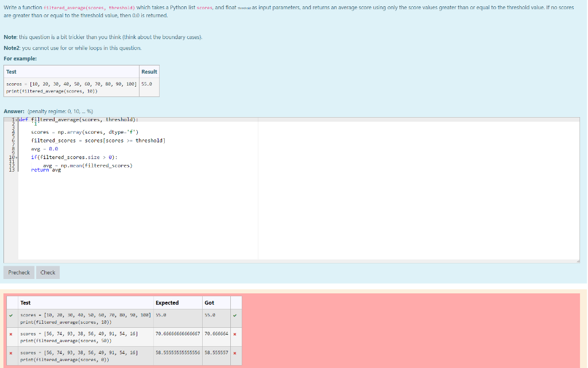588x368 pixels.
Task: Click the line with np.array(scores, dtype='f')
Action: [85, 132]
